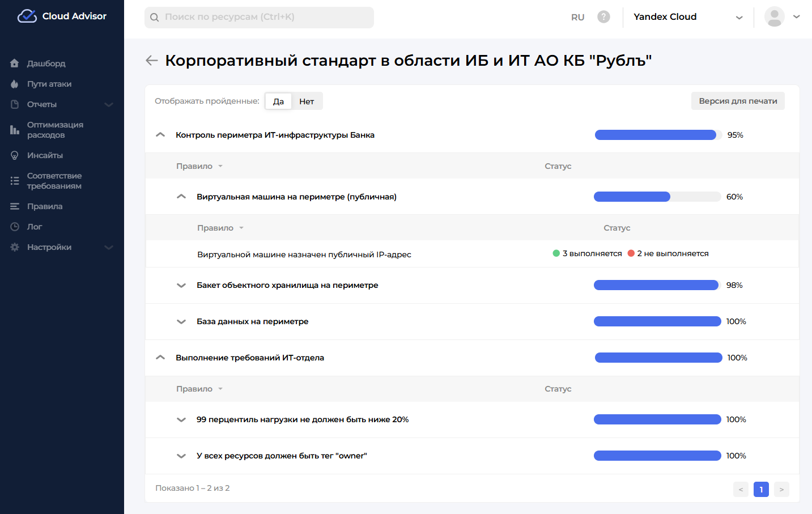Click the lightbulb icon for Инсайты
The width and height of the screenshot is (812, 514).
coord(15,155)
